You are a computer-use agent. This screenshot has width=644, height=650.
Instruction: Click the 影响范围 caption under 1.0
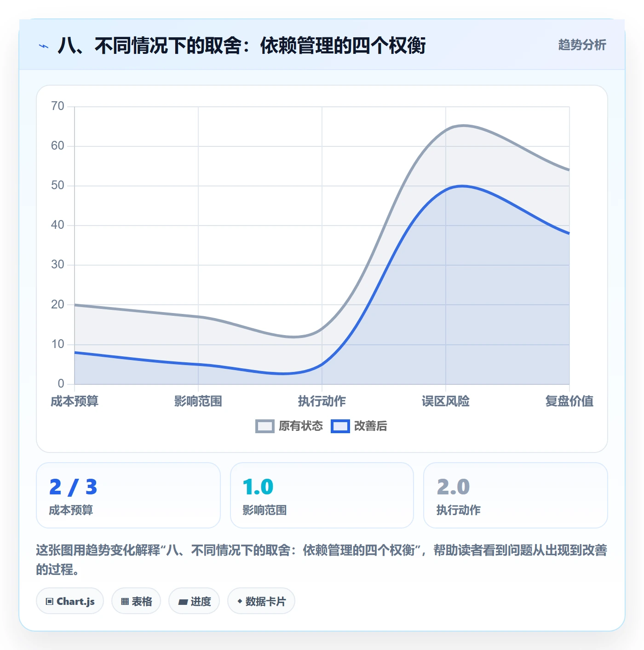click(x=264, y=510)
